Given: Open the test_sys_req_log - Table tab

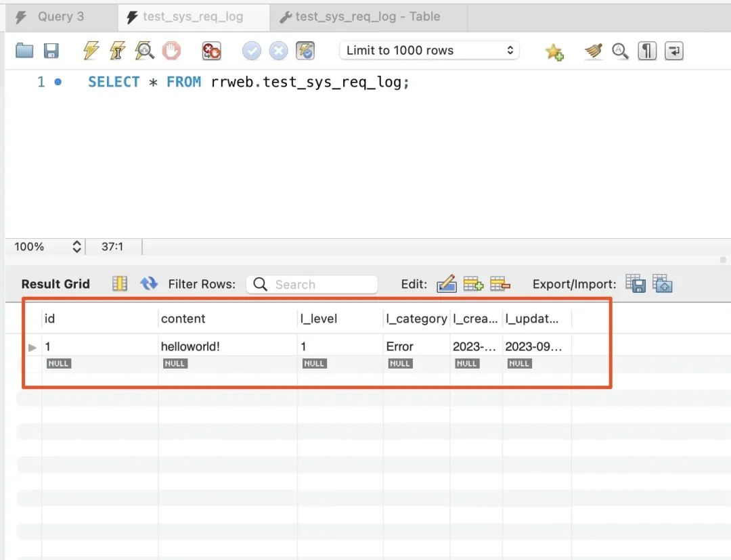Looking at the screenshot, I should tap(368, 17).
